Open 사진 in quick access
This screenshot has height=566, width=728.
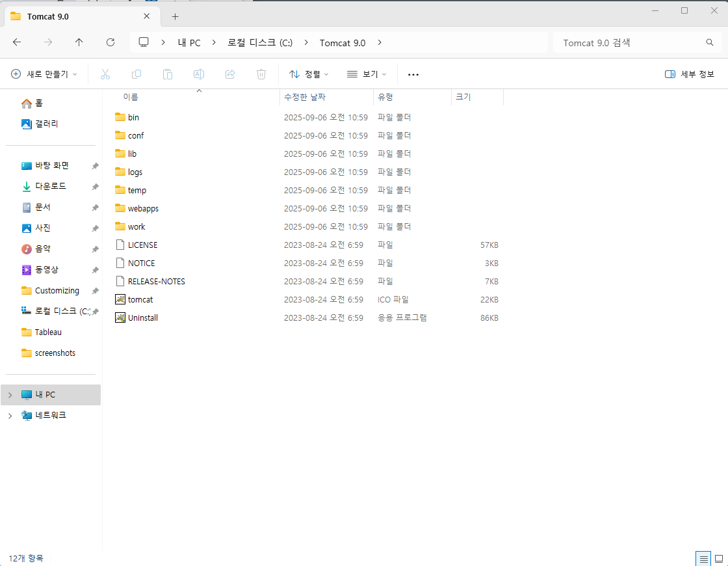pos(43,228)
